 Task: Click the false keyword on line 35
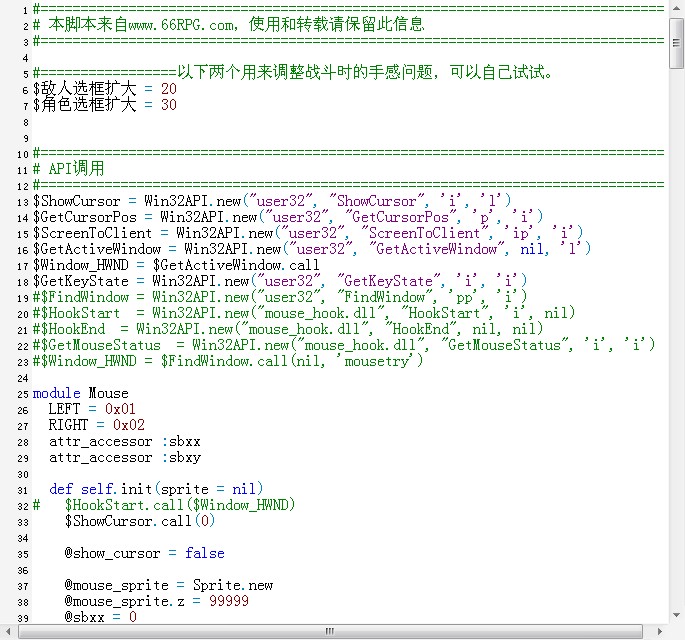point(204,553)
